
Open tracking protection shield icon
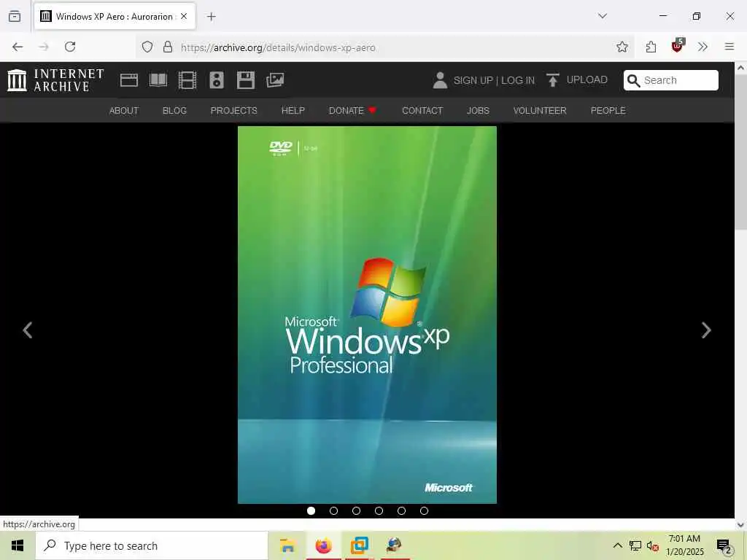[x=147, y=47]
